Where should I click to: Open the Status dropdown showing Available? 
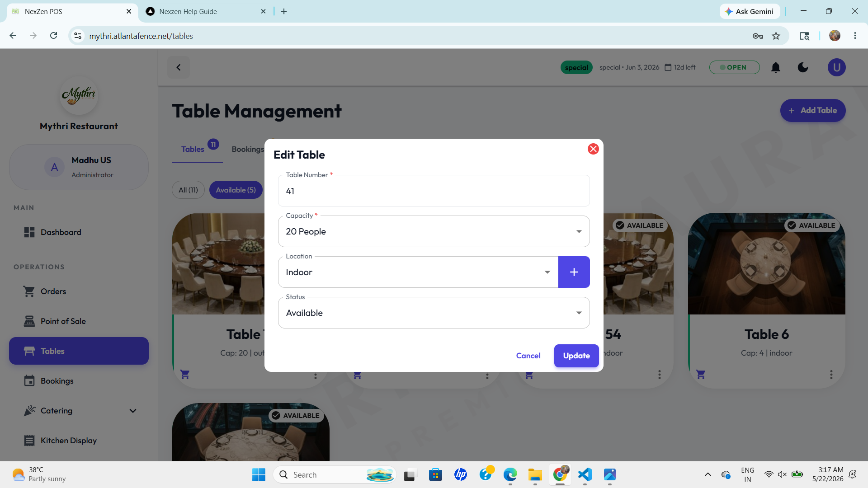click(434, 313)
